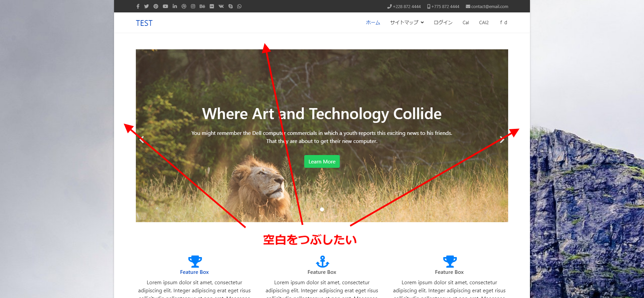644x298 pixels.
Task: Open the ログイン menu item
Action: [x=443, y=22]
